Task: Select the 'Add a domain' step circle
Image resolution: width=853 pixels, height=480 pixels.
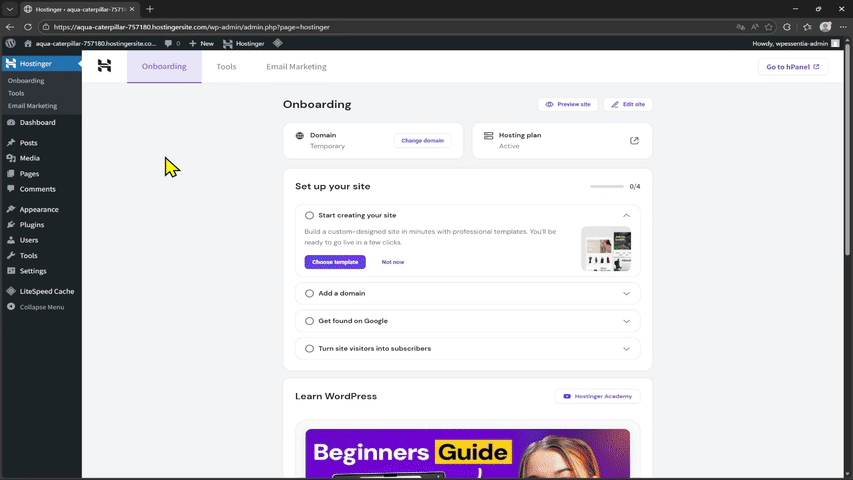Action: (310, 293)
